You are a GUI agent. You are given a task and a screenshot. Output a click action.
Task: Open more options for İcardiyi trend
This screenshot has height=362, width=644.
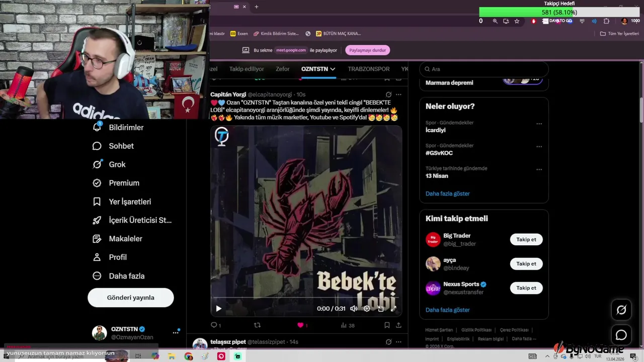pos(539,124)
